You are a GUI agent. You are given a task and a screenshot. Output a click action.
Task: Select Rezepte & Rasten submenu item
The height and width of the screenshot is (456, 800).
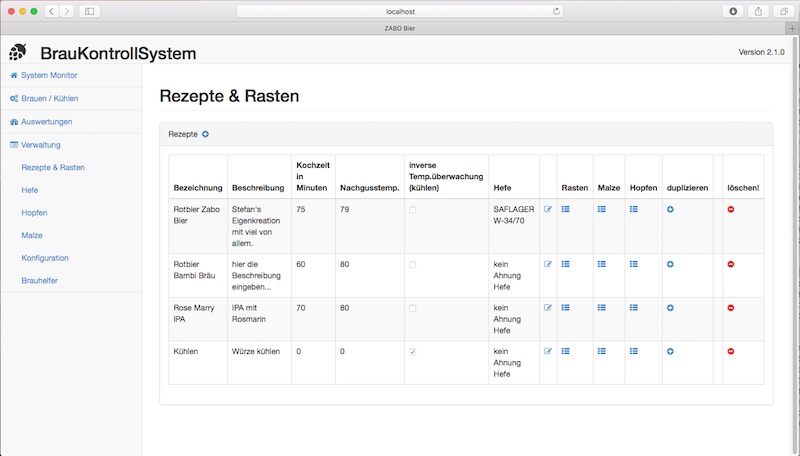[x=53, y=167]
